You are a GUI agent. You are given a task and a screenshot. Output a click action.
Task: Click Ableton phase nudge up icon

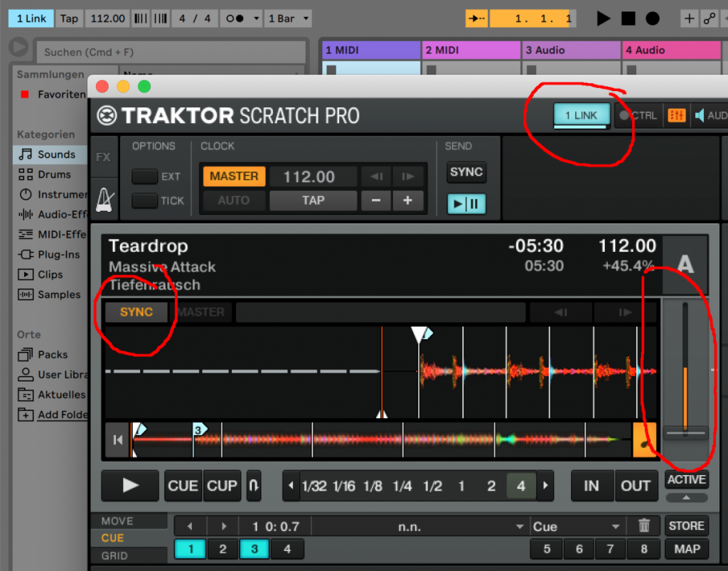point(160,18)
